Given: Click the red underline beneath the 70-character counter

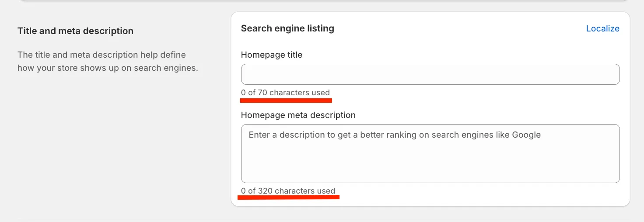Looking at the screenshot, I should coord(286,100).
